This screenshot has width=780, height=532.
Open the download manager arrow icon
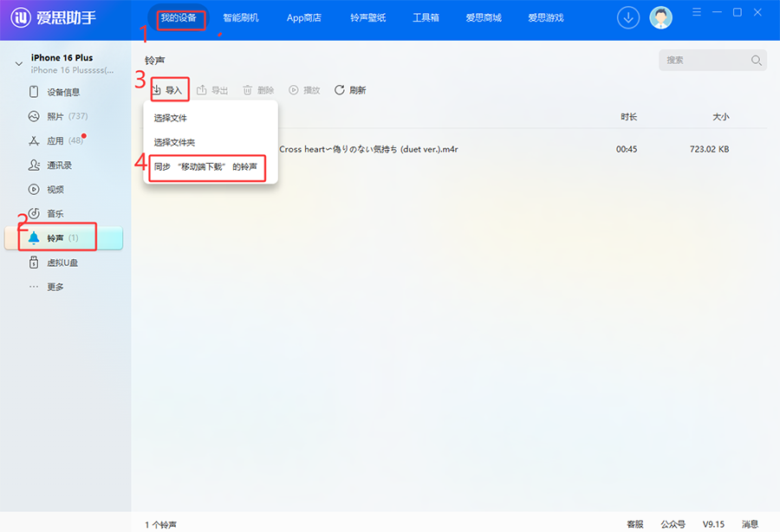point(628,18)
